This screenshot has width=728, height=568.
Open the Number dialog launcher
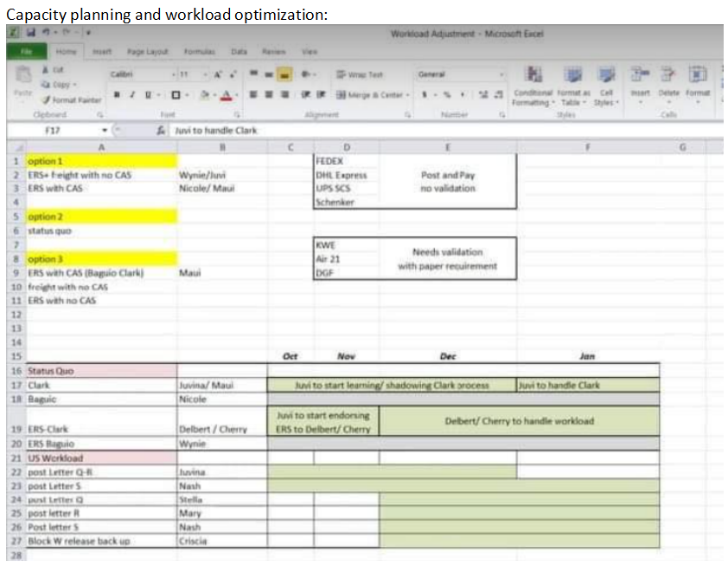501,114
